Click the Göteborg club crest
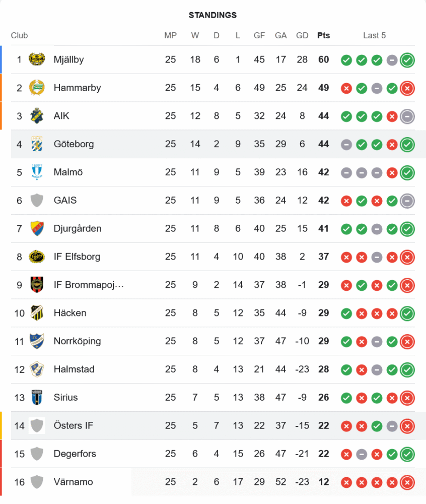 [x=37, y=144]
